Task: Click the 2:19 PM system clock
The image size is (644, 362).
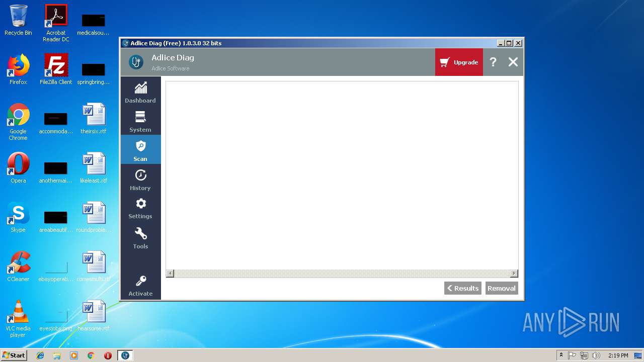Action: (x=618, y=355)
